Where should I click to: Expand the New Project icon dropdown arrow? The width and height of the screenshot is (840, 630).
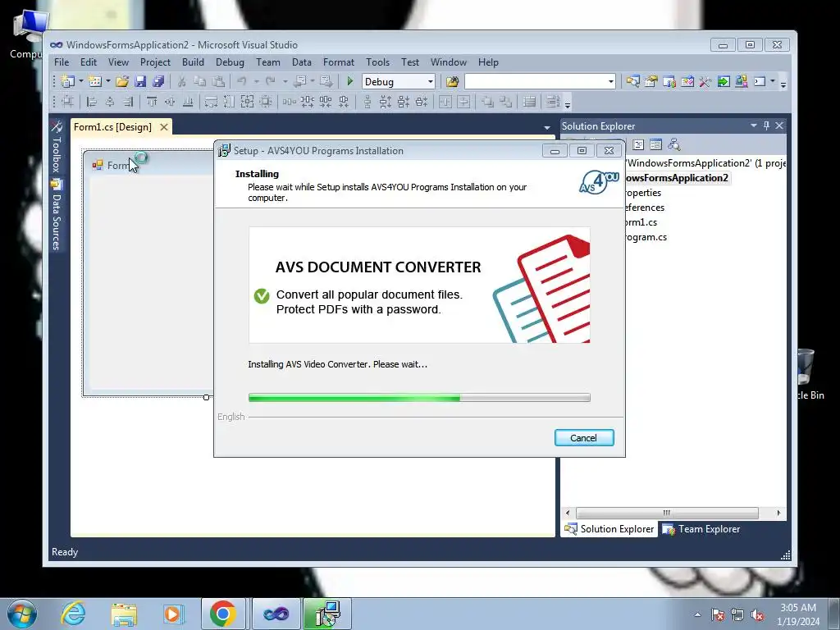click(x=81, y=81)
